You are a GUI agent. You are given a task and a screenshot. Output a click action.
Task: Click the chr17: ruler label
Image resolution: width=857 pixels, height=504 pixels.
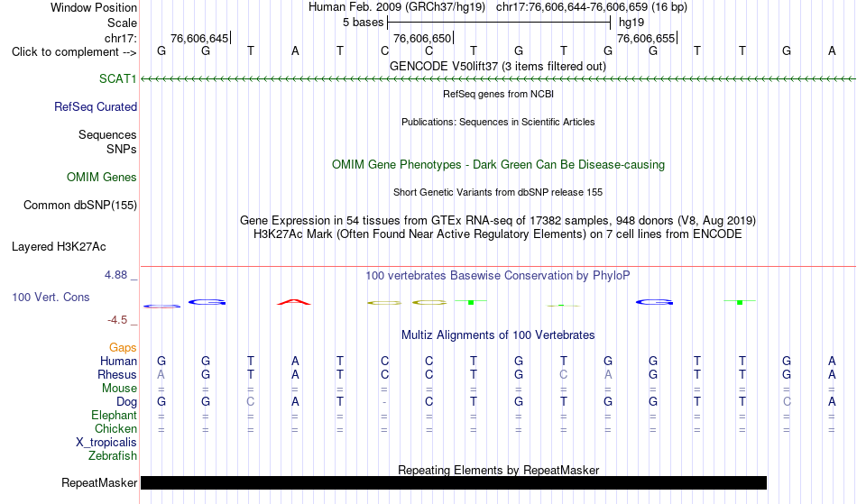120,38
